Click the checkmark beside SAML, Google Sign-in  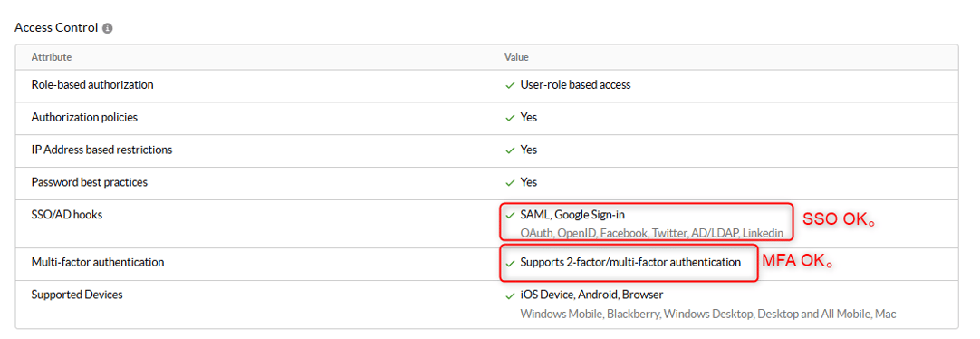click(x=510, y=215)
